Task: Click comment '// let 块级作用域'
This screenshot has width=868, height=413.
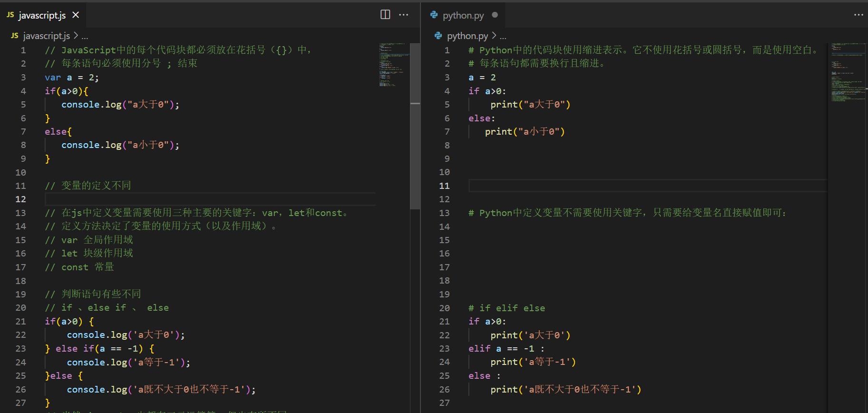Action: pyautogui.click(x=89, y=253)
